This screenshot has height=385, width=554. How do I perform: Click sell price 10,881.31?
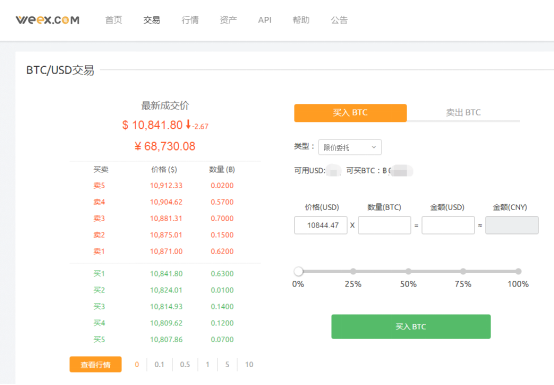[166, 218]
